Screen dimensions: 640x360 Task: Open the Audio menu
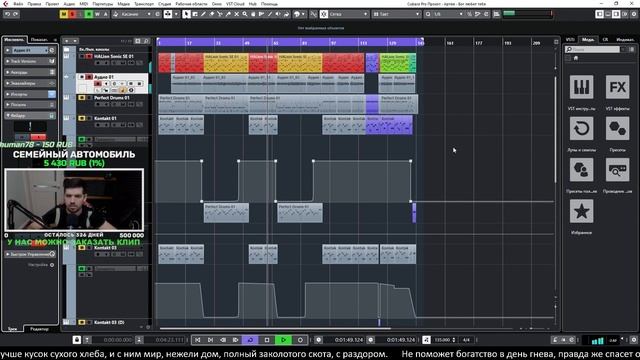[69, 4]
